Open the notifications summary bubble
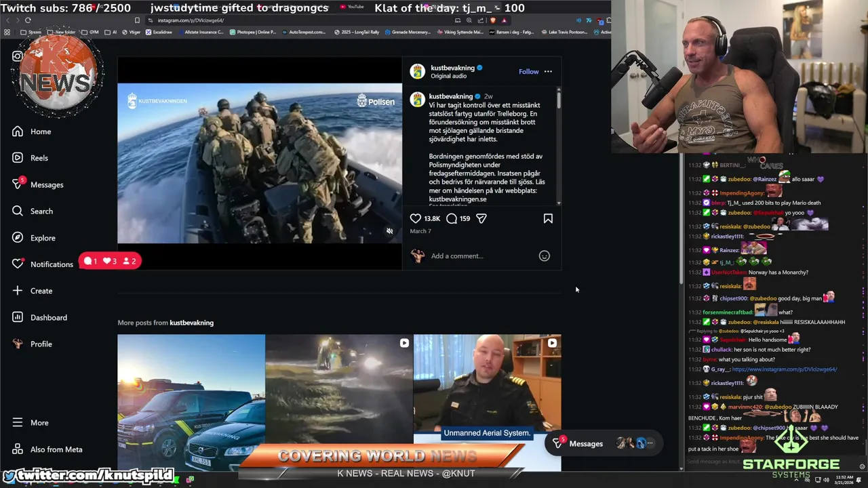Viewport: 868px width, 488px height. pos(110,261)
